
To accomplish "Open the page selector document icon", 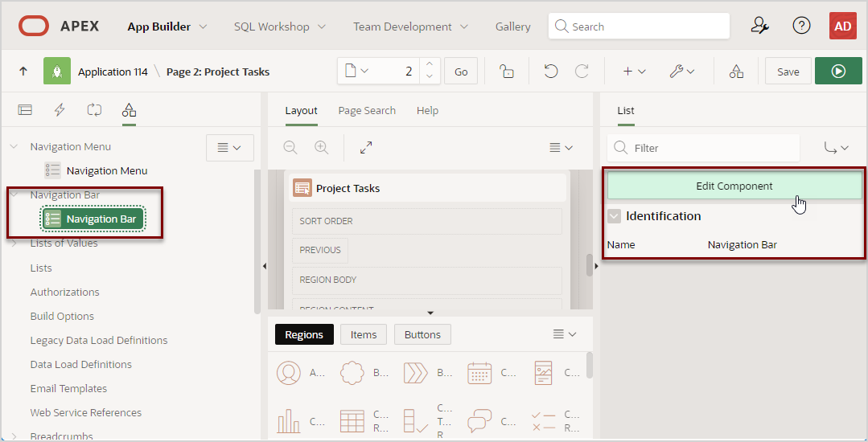I will coord(356,71).
